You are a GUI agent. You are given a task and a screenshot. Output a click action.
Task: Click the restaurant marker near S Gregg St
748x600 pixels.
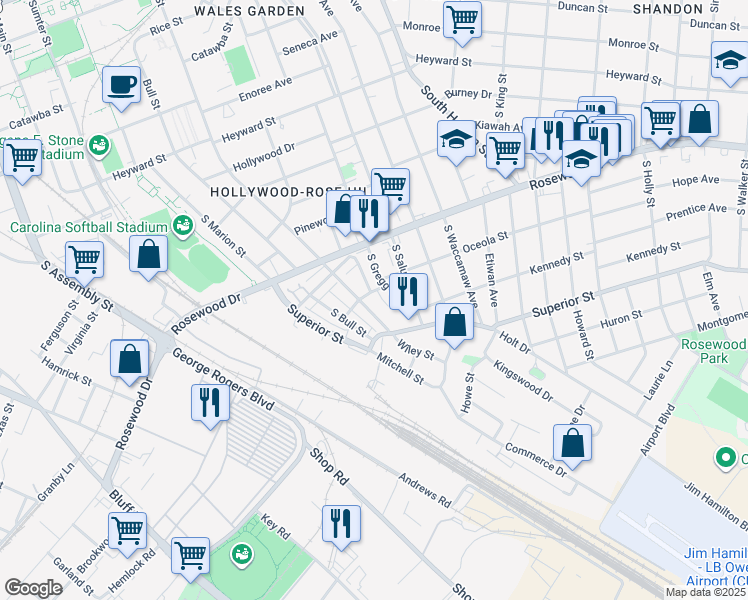point(409,292)
